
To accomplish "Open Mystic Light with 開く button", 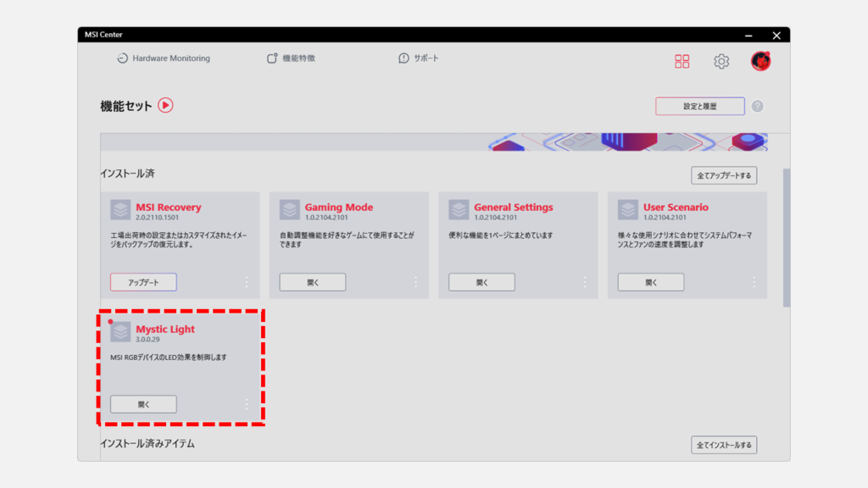I will (x=143, y=404).
